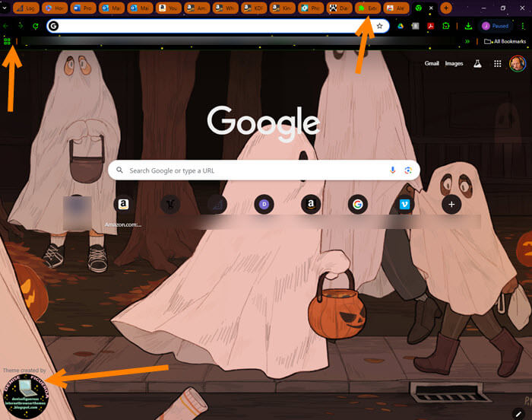532x420 pixels.
Task: Switch to the 'Hor' tab
Action: click(54, 8)
